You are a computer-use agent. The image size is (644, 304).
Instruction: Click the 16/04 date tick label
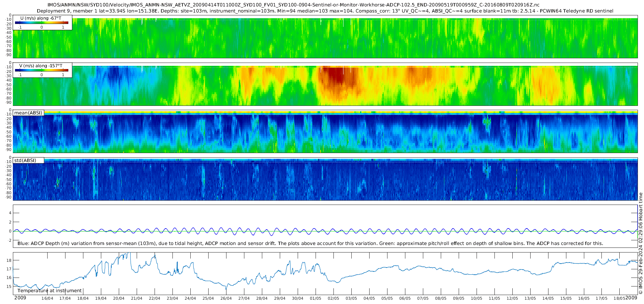click(47, 298)
